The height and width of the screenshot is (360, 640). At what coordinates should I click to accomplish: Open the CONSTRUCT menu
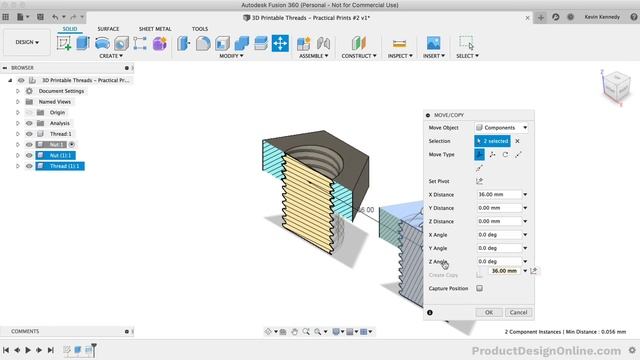point(359,56)
